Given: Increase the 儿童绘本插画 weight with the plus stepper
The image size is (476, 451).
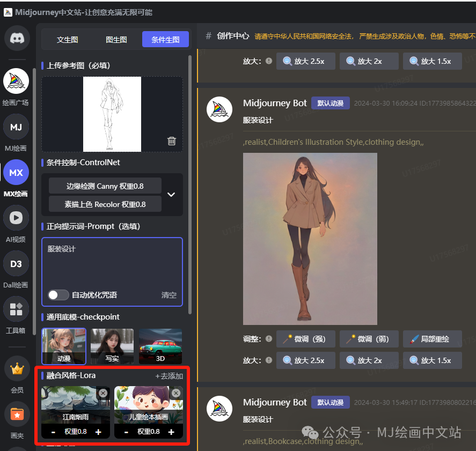Looking at the screenshot, I should pos(171,431).
